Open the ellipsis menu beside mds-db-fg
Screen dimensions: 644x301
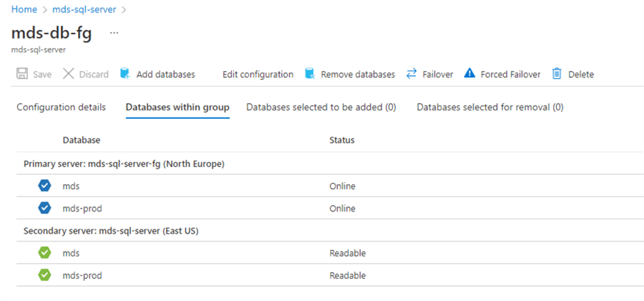point(114,33)
